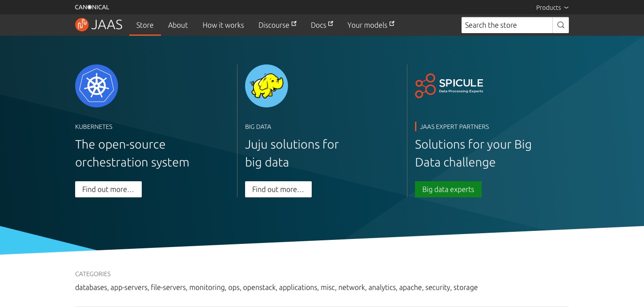Screen dimensions: 644x307
Task: Click the magnifier search button
Action: [561, 25]
